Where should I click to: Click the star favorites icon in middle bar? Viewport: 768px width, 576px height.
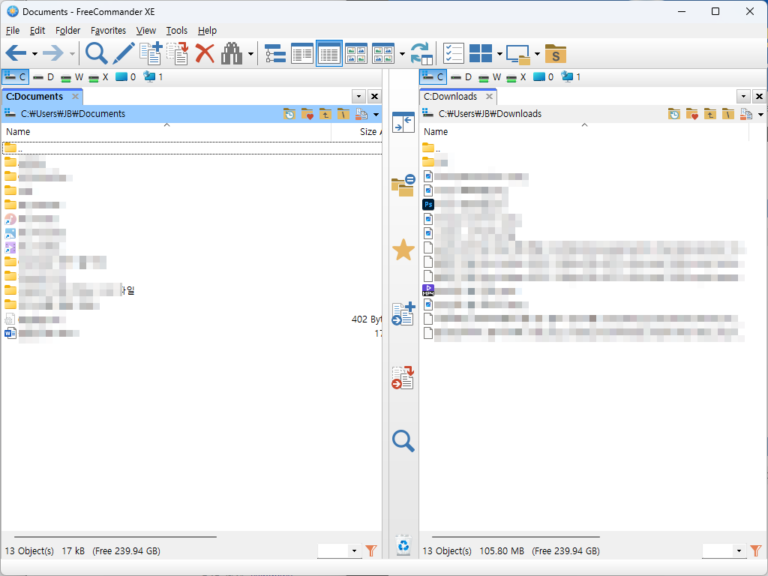point(403,250)
